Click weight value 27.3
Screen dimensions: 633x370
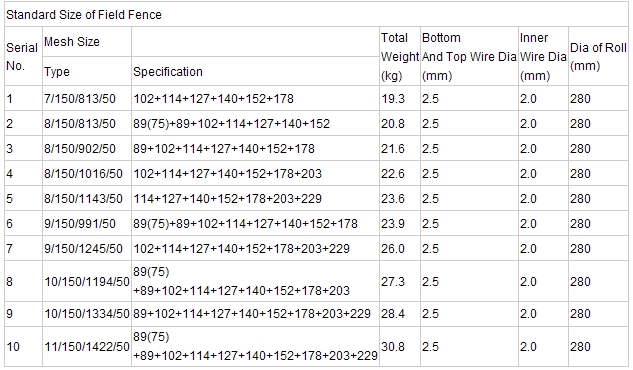393,281
